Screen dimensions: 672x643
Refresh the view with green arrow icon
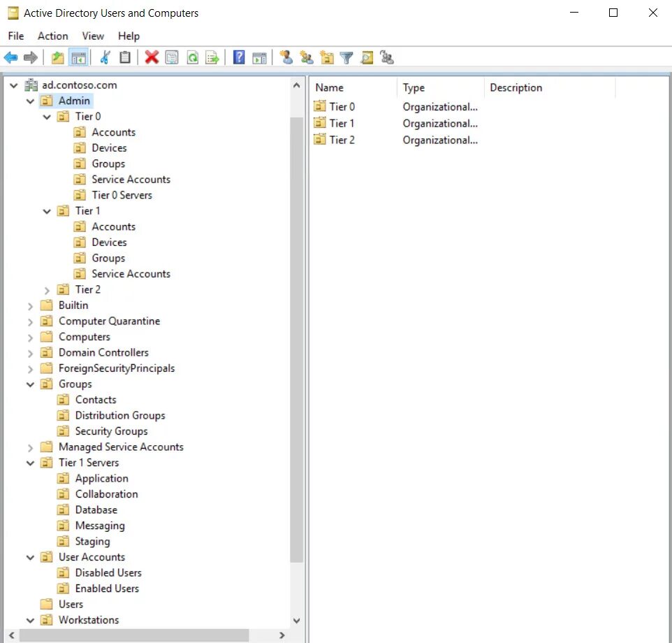point(192,57)
